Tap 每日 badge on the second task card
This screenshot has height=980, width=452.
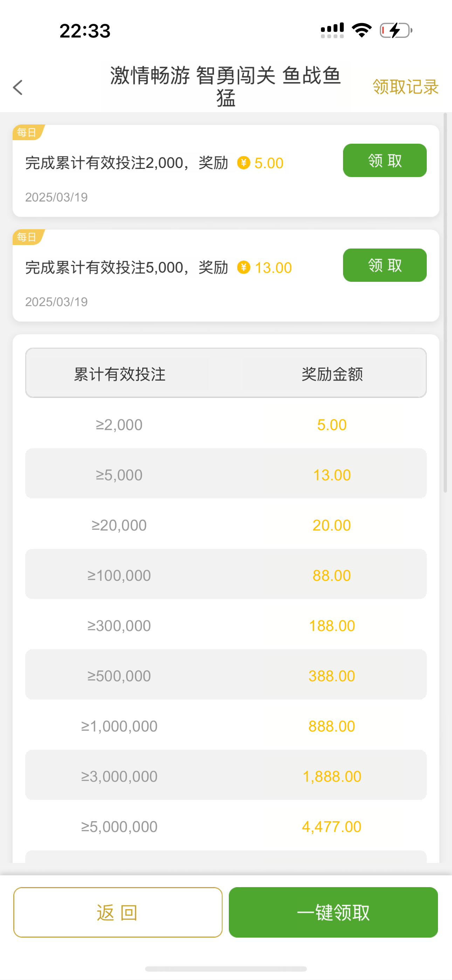(27, 237)
